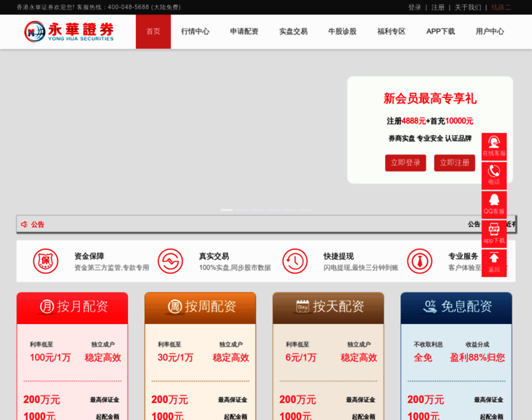Click the 立即注册 button
532x420 pixels.
tap(454, 163)
